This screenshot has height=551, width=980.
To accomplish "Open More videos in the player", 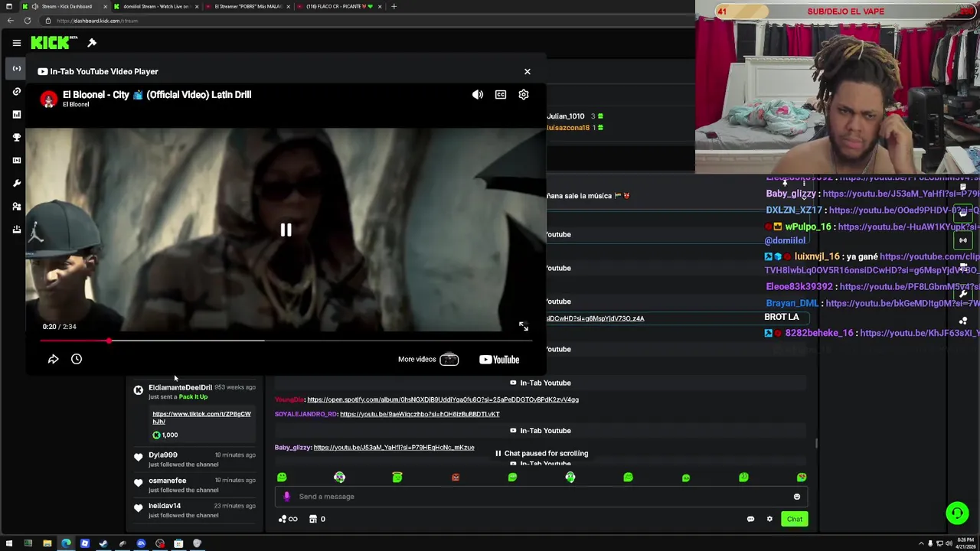I will point(429,359).
